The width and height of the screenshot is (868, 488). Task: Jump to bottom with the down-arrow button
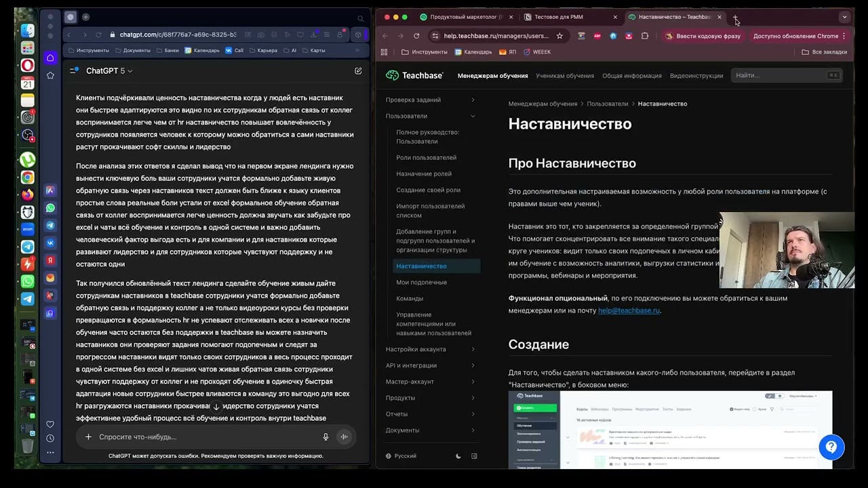[x=216, y=407]
